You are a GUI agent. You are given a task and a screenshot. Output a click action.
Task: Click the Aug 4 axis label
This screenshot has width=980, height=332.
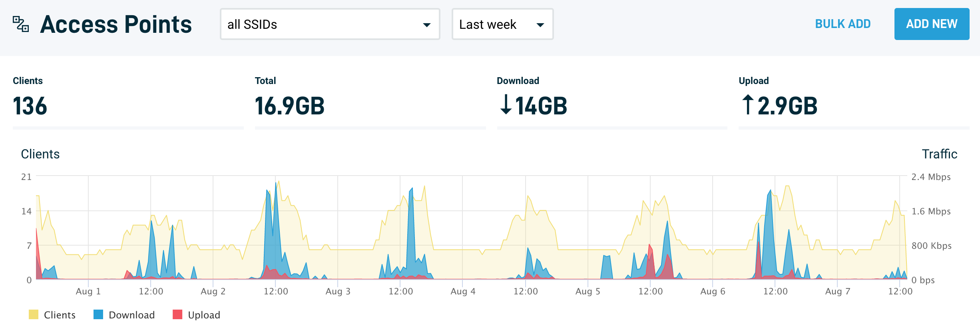tap(463, 291)
